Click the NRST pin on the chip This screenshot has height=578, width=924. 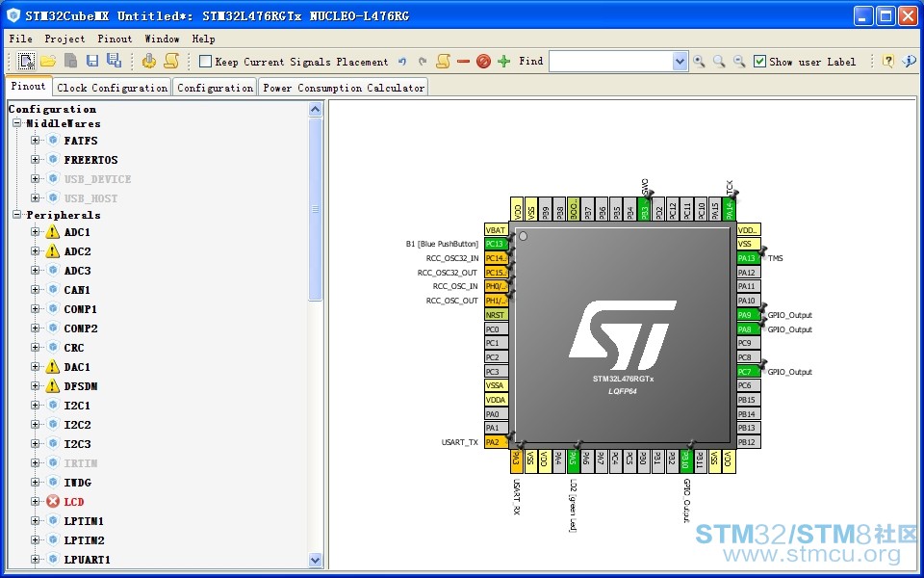[497, 315]
